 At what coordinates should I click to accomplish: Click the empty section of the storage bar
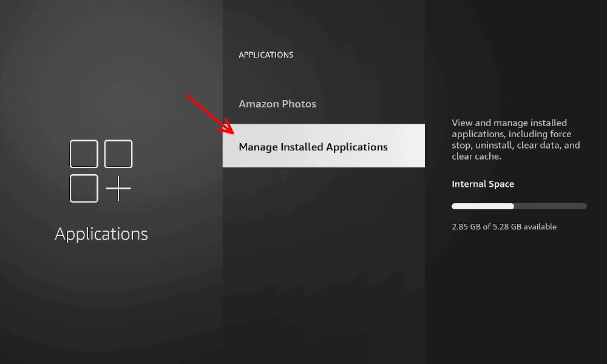click(552, 206)
